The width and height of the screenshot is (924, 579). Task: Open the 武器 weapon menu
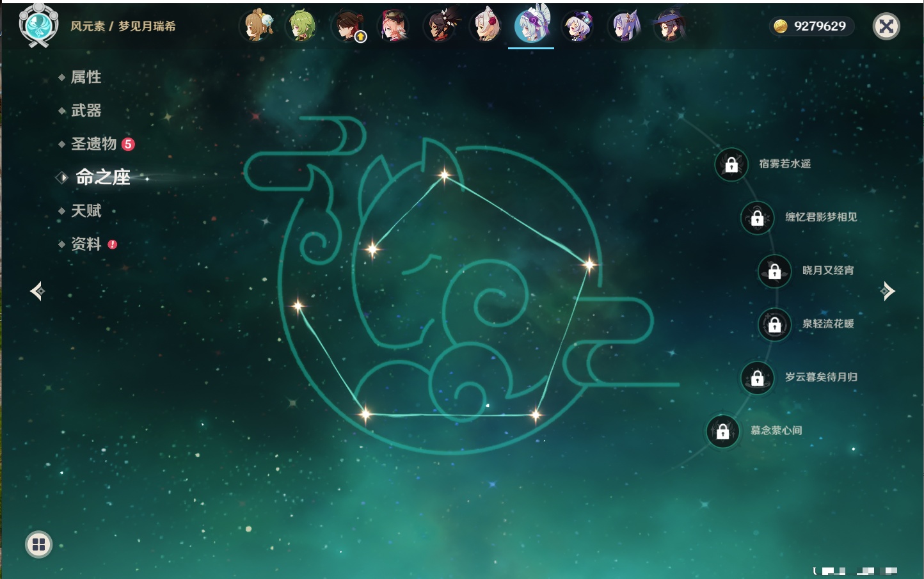86,111
